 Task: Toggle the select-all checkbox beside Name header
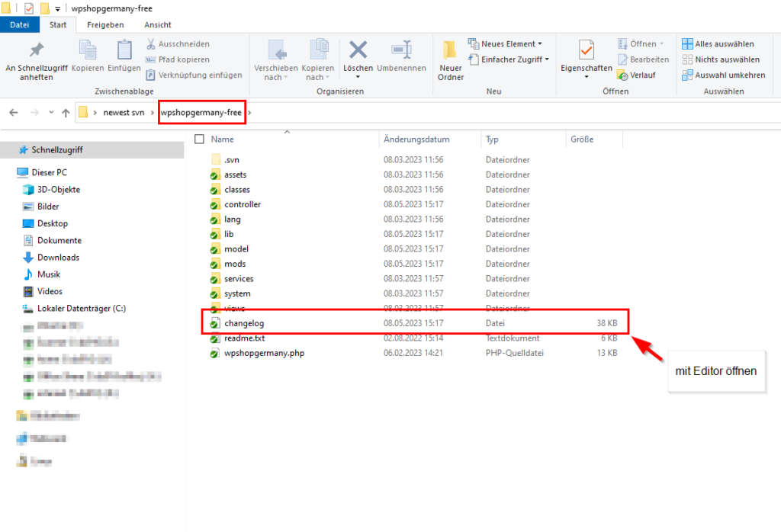(x=199, y=139)
